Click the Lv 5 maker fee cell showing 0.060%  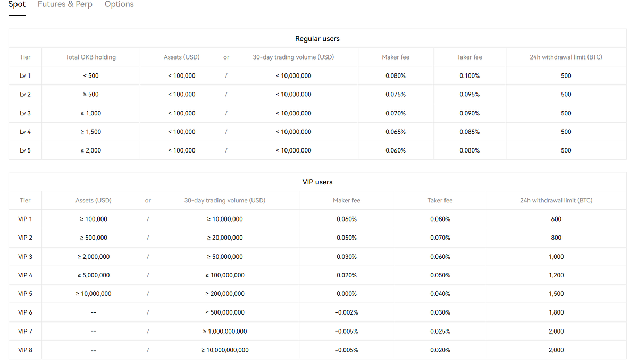[396, 150]
